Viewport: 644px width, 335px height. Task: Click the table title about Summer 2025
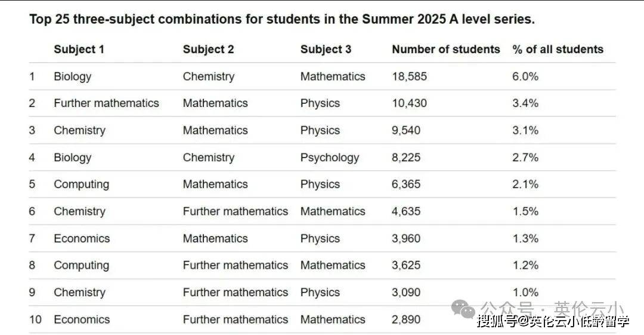(x=281, y=19)
